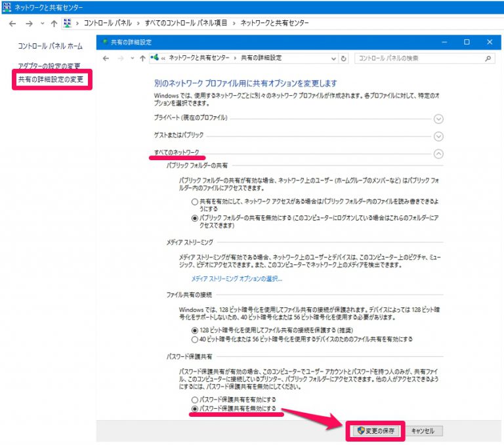Viewport: 504px width, 445px height.
Task: Click コントロール パネル breadcrumb in outer window
Action: point(108,23)
